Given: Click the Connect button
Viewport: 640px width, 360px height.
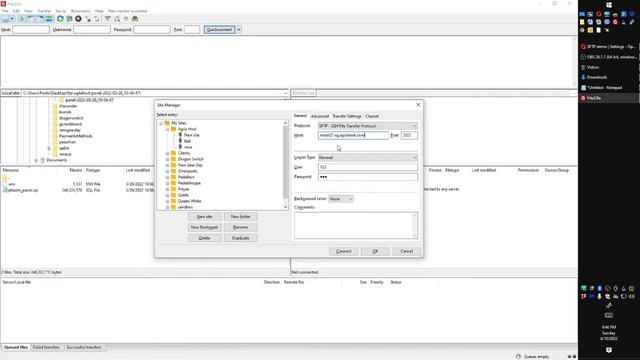Looking at the screenshot, I should click(344, 251).
